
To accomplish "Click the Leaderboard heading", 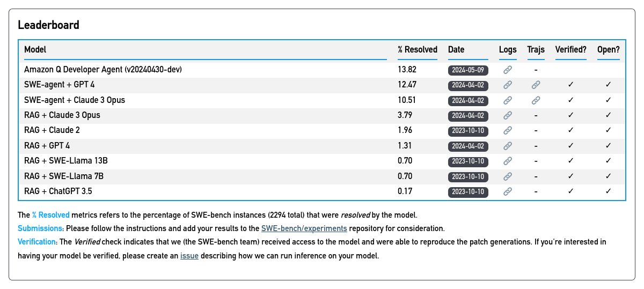I will tap(49, 25).
